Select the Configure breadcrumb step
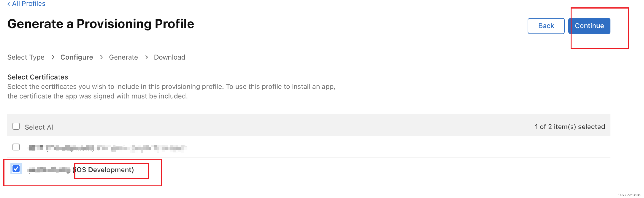The image size is (644, 198). coord(76,57)
